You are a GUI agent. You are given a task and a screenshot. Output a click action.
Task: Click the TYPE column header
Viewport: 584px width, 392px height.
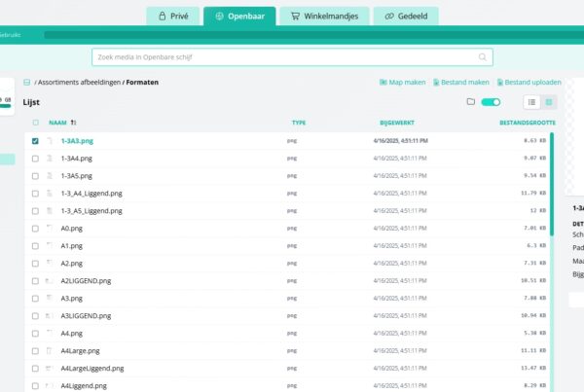pyautogui.click(x=299, y=123)
